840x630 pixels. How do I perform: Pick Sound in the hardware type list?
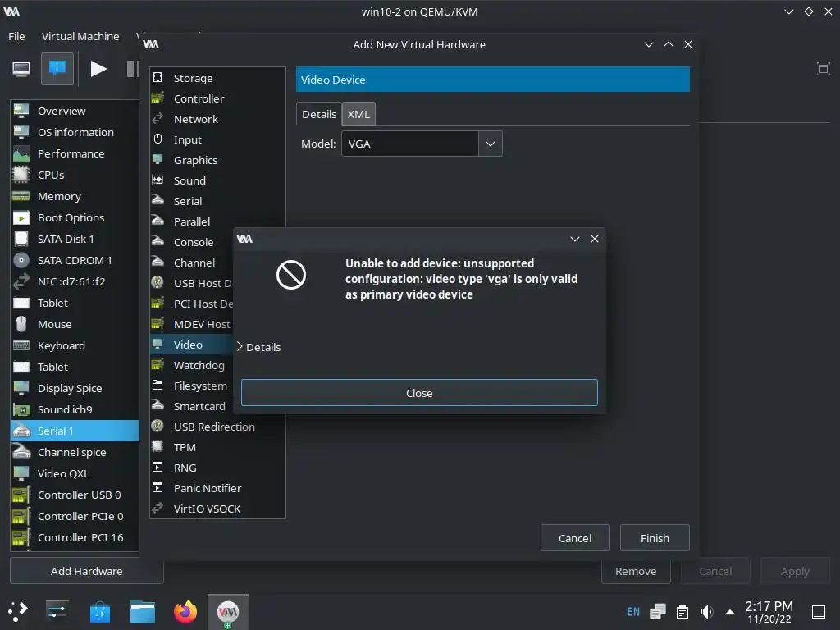tap(217, 180)
